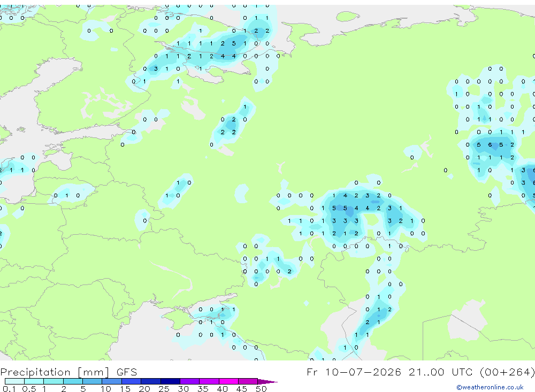Pick the 30–35 mm legend color swatch
Viewport: 535px width, 392px height.
point(190,381)
